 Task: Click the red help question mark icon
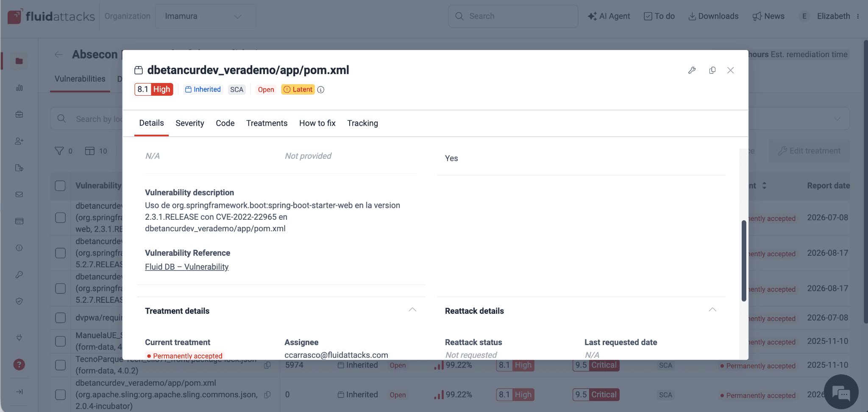point(19,365)
